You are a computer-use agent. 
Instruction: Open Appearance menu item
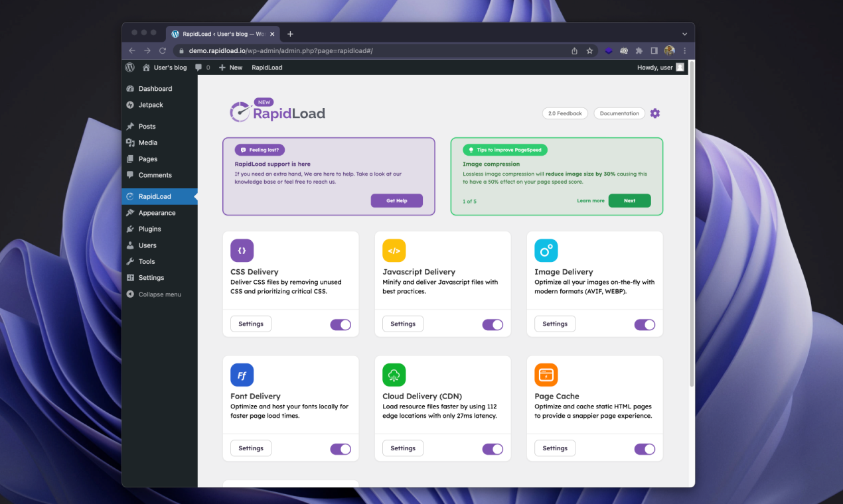point(159,213)
